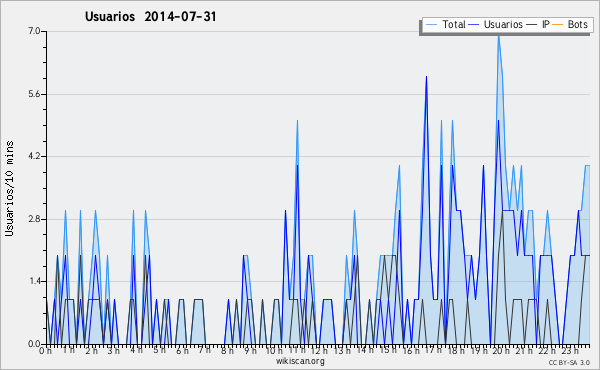The image size is (600, 370).
Task: Select the Total legend label
Action: point(454,24)
